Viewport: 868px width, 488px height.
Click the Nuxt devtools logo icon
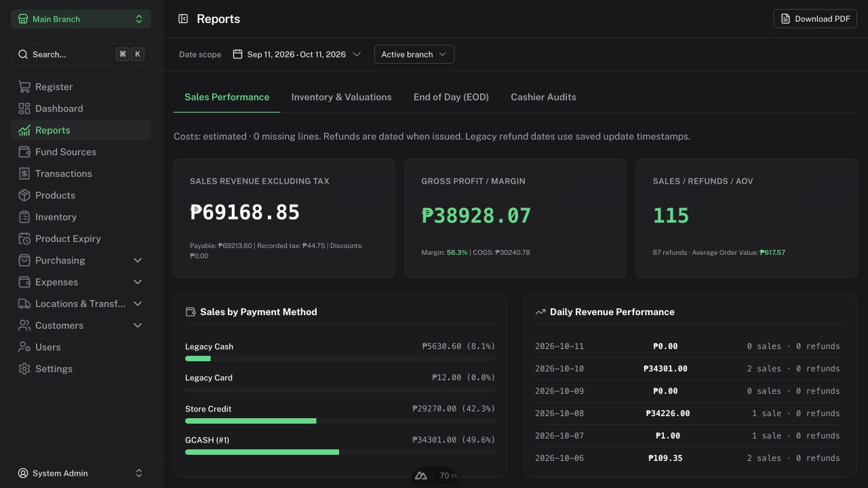coord(421,476)
